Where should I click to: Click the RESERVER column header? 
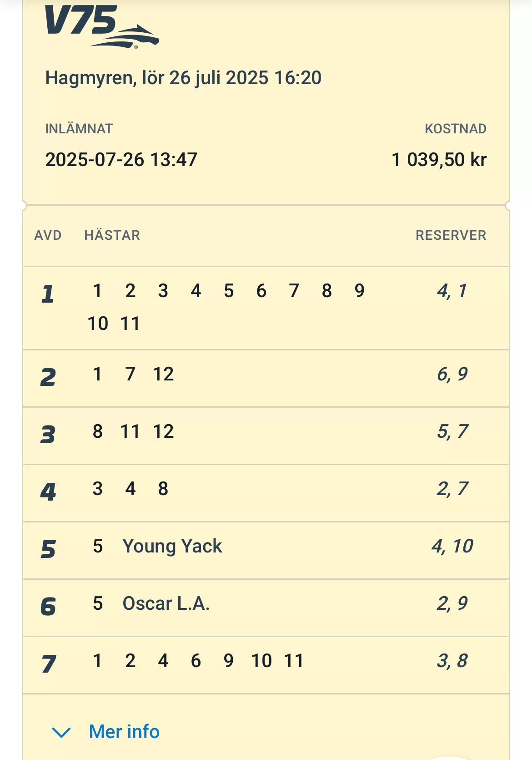[x=451, y=235]
